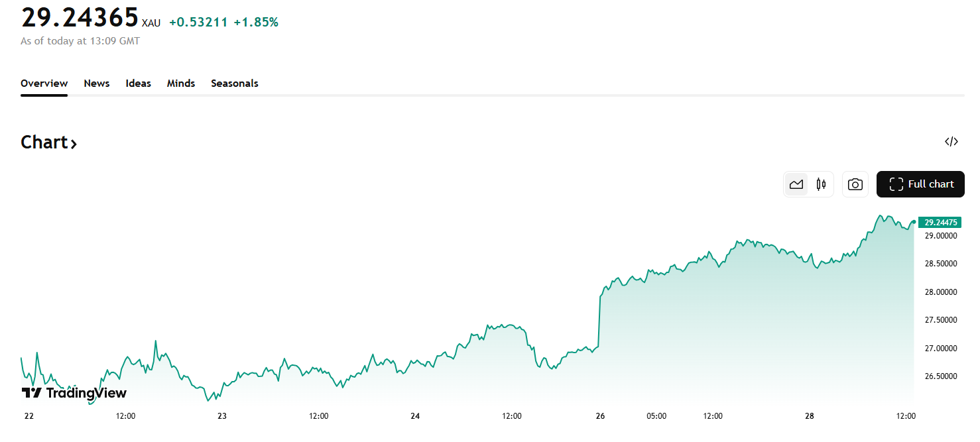This screenshot has width=980, height=442.
Task: Click the 'As of today' timestamp
Action: click(80, 41)
